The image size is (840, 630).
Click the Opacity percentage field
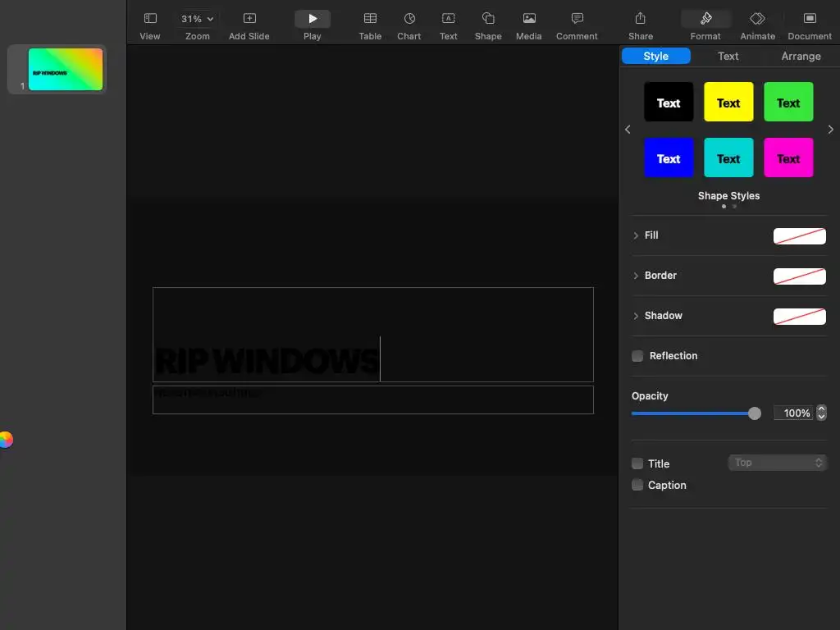(x=793, y=413)
